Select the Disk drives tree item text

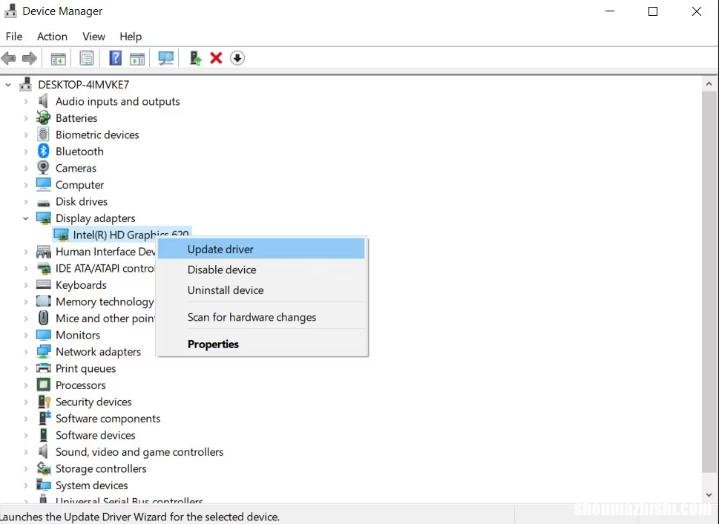click(82, 202)
